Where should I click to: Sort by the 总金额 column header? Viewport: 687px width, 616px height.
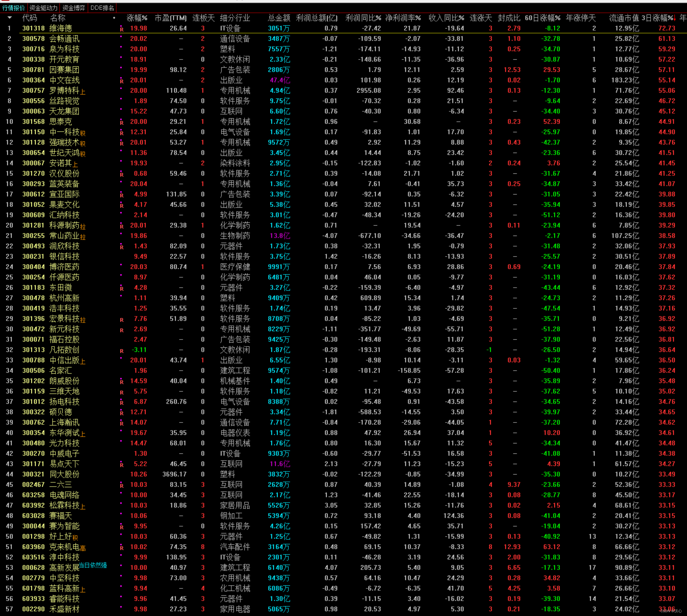pos(279,18)
